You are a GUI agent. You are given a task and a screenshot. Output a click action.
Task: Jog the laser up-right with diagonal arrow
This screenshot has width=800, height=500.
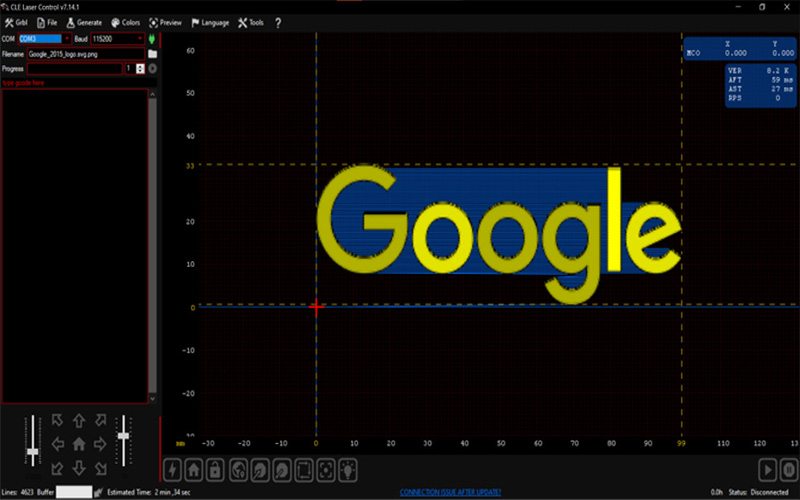pyautogui.click(x=101, y=420)
